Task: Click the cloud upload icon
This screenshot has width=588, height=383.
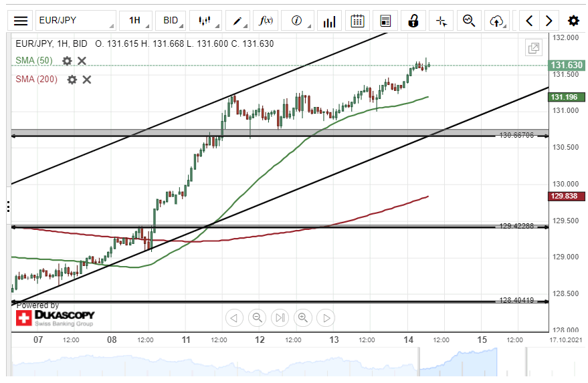Action: pyautogui.click(x=496, y=21)
